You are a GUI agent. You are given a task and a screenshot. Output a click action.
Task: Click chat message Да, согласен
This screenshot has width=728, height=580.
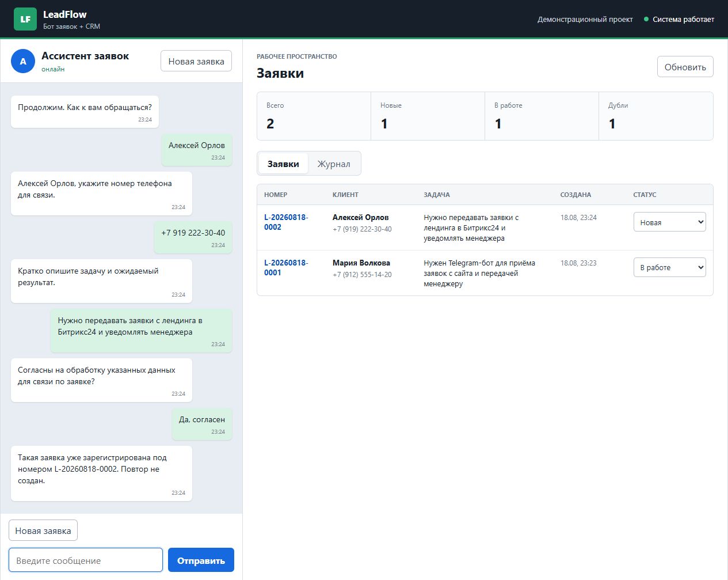[x=202, y=424]
